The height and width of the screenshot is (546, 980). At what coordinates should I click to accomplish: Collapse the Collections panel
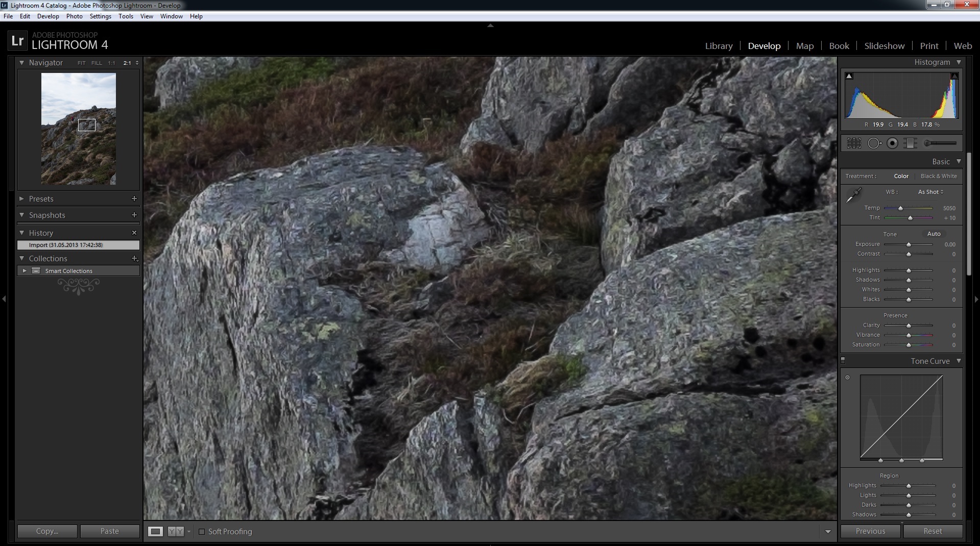[22, 258]
